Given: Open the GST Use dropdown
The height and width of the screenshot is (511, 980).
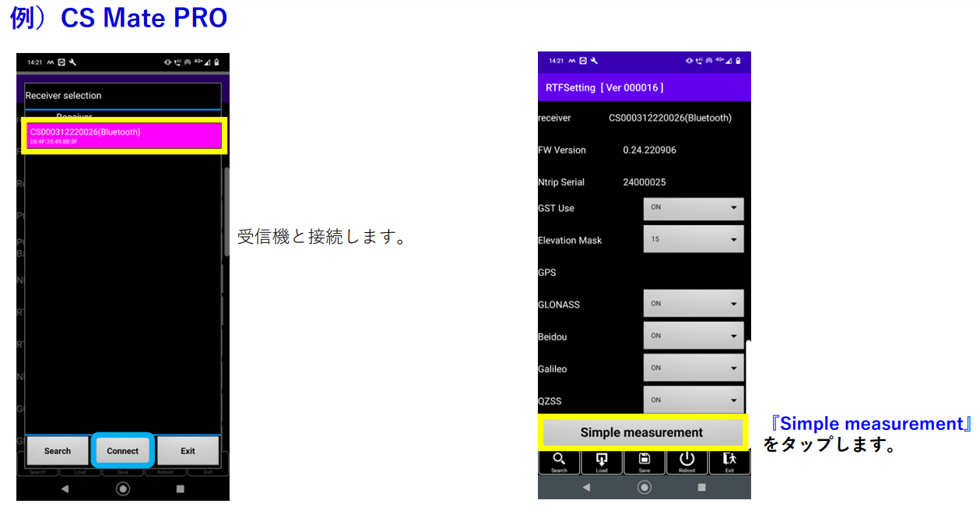Looking at the screenshot, I should click(x=694, y=208).
